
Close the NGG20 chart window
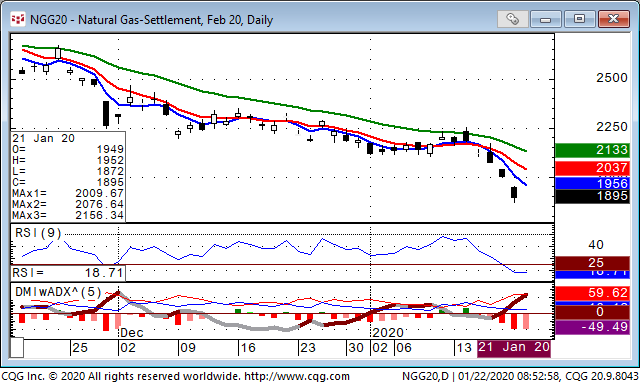tap(613, 19)
